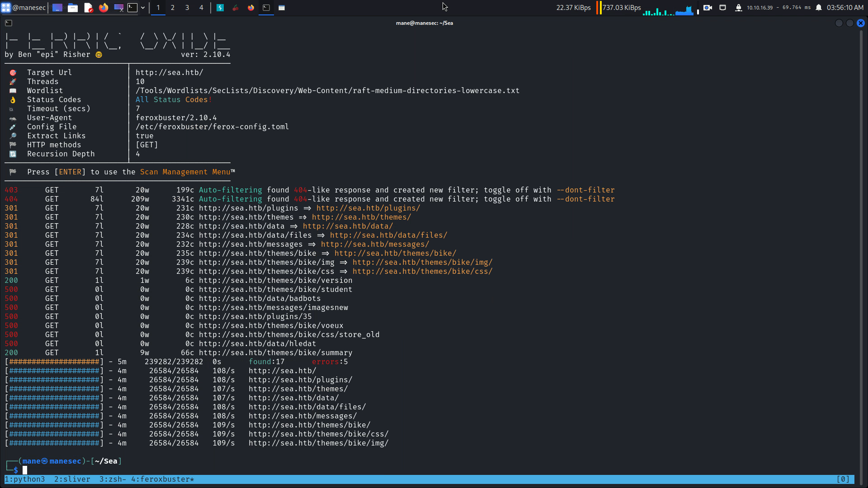Select the Firefox window in the taskbar

tap(251, 8)
